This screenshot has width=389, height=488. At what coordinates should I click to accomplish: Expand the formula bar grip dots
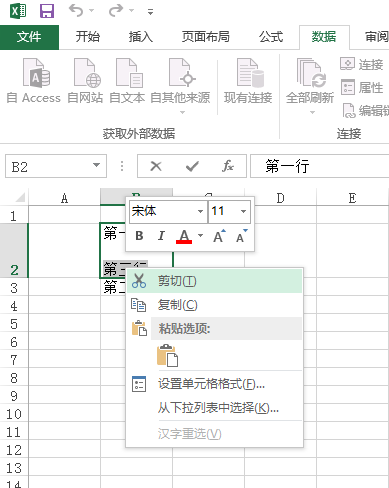(x=122, y=166)
